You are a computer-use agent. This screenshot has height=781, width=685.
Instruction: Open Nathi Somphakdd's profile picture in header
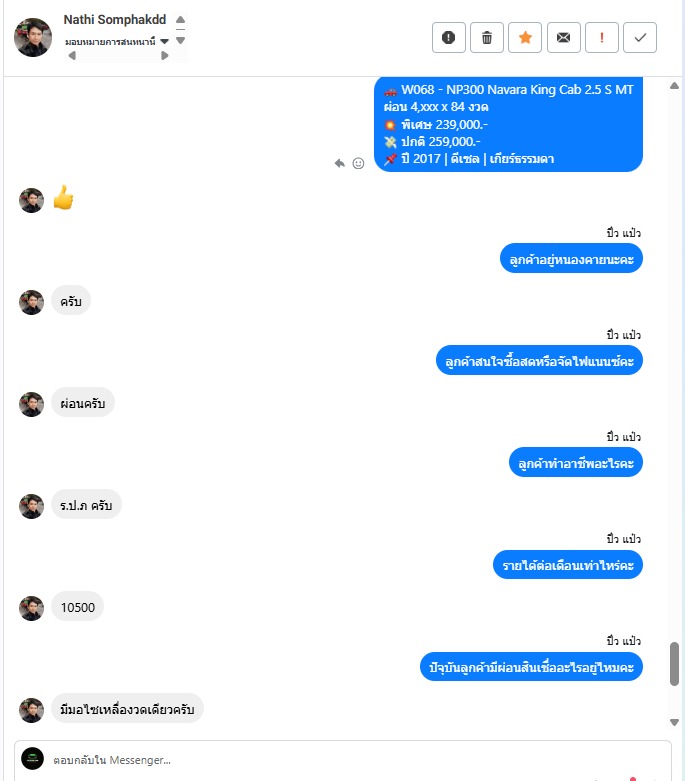(33, 37)
